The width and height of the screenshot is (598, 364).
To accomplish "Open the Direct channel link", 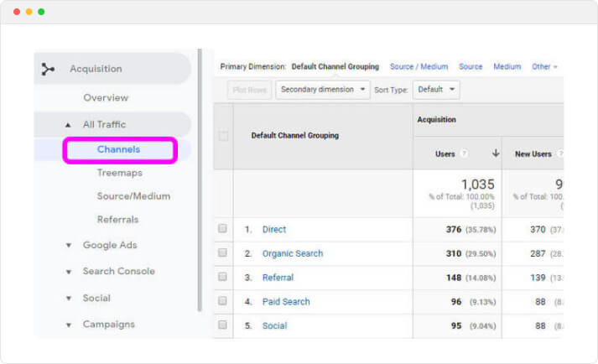I will click(x=274, y=229).
